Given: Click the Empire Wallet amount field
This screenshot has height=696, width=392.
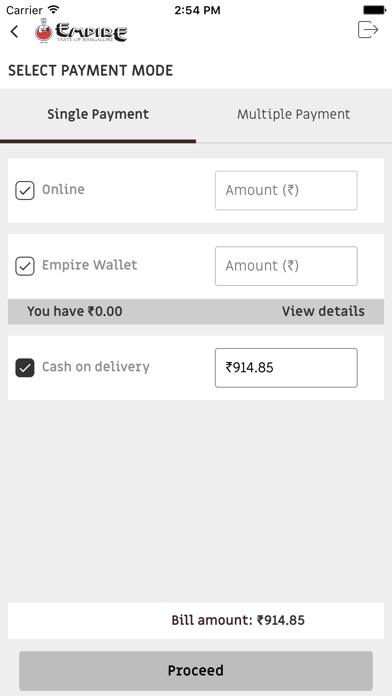Looking at the screenshot, I should [x=286, y=266].
